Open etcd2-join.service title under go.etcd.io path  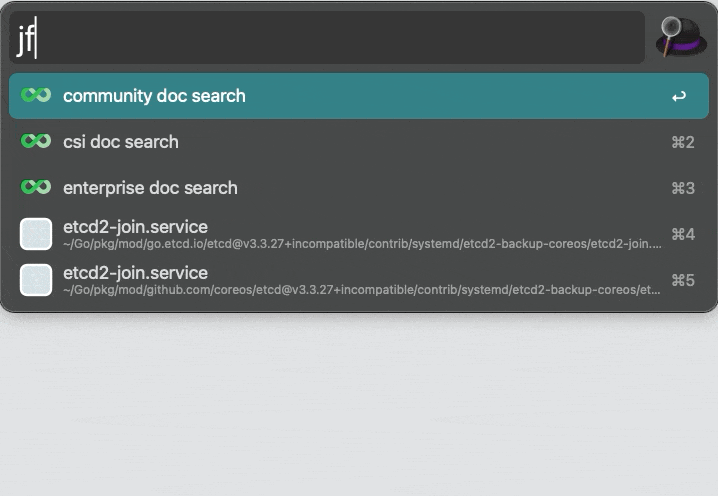pyautogui.click(x=135, y=227)
